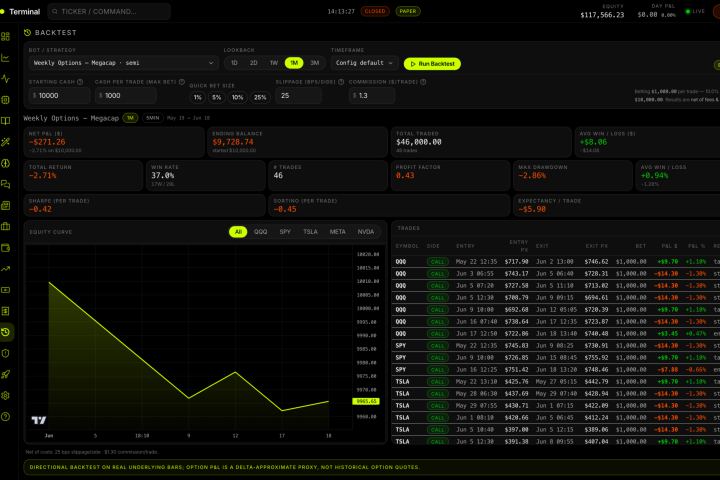Click the SPY trade entered Jun 16 12:25

pyautogui.click(x=556, y=370)
